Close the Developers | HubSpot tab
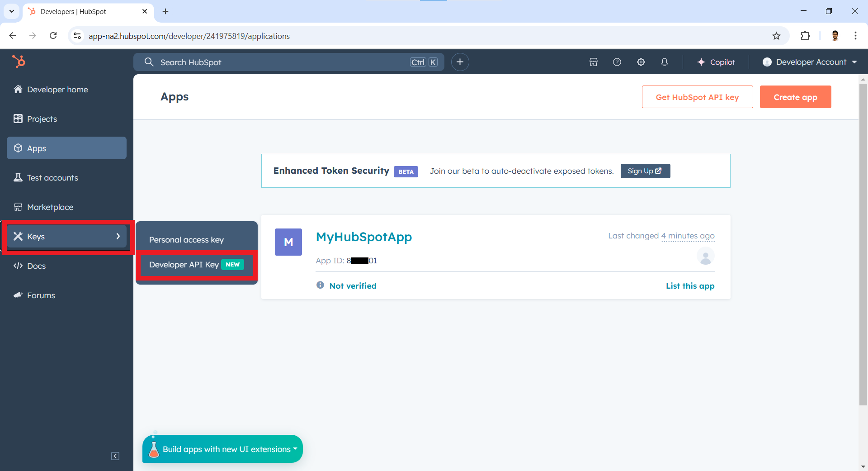The image size is (868, 471). click(x=145, y=11)
